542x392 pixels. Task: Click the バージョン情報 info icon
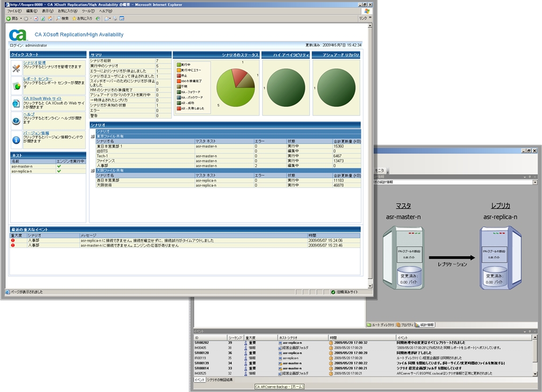(16, 140)
